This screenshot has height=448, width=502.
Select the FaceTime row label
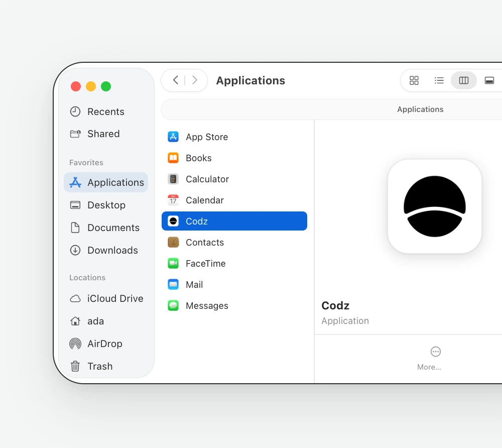tap(205, 264)
